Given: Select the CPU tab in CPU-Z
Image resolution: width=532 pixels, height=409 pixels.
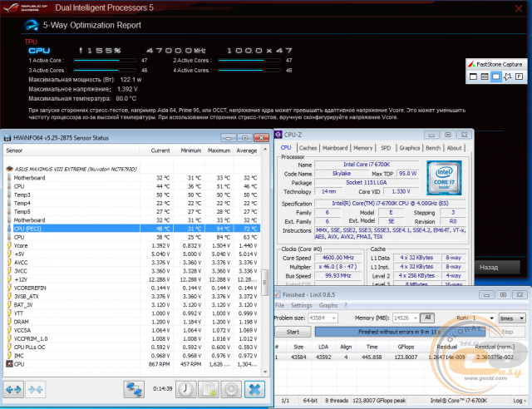Looking at the screenshot, I should (x=286, y=148).
